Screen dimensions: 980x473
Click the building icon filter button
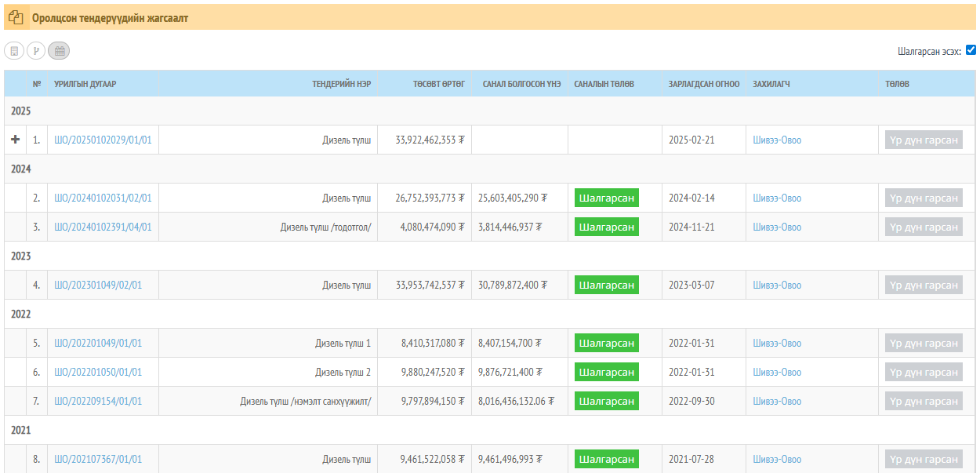click(13, 51)
